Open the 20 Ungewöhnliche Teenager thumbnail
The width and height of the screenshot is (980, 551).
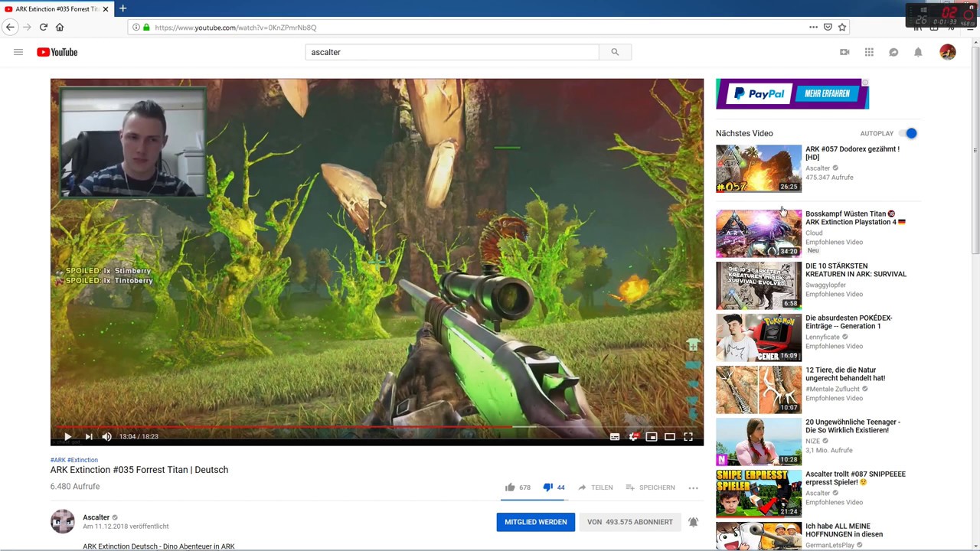pyautogui.click(x=759, y=442)
